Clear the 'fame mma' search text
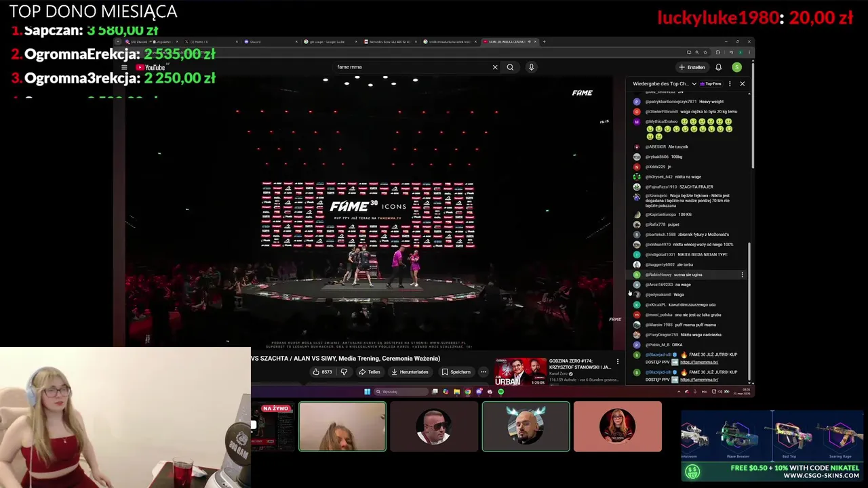This screenshot has width=868, height=488. 495,67
